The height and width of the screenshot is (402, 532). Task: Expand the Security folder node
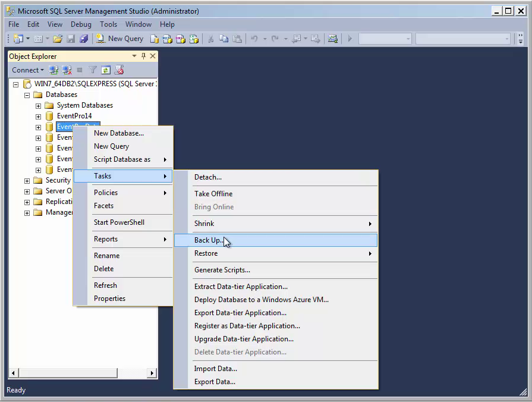tap(27, 181)
